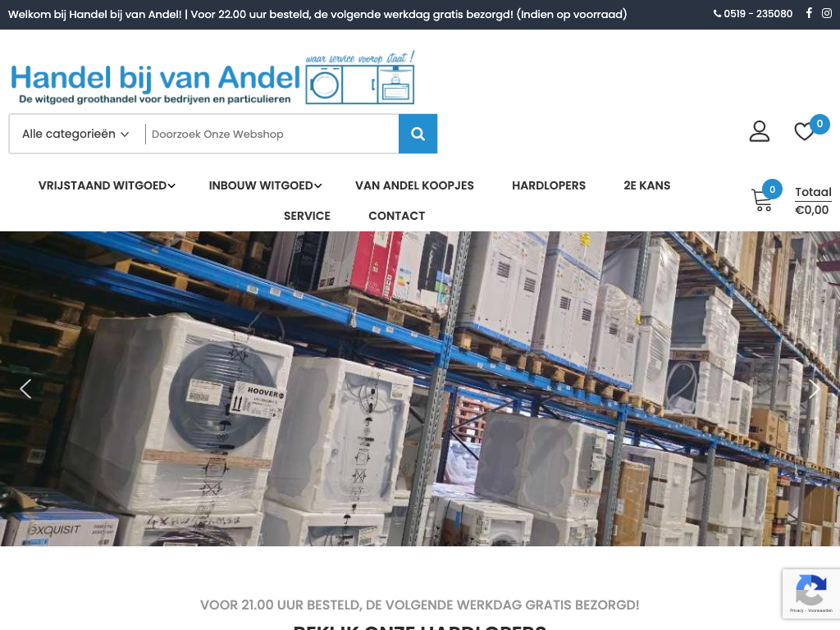This screenshot has width=840, height=630.
Task: View the wishlist heart icon
Action: (804, 131)
